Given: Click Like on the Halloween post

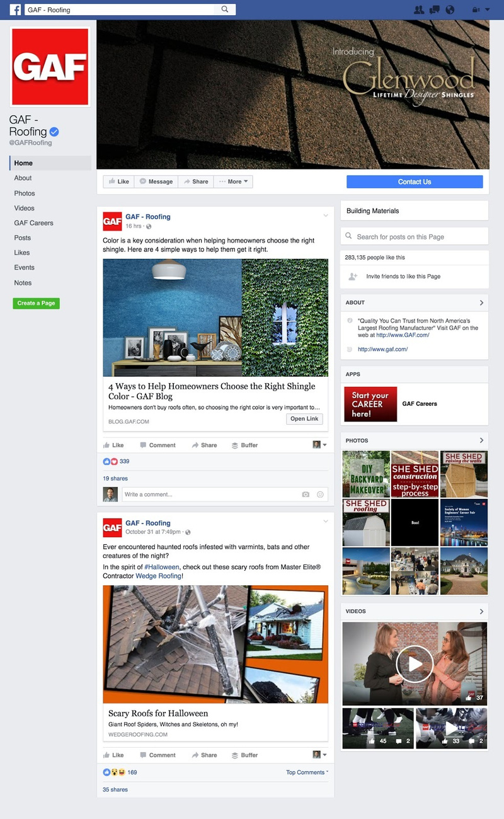Looking at the screenshot, I should (113, 755).
